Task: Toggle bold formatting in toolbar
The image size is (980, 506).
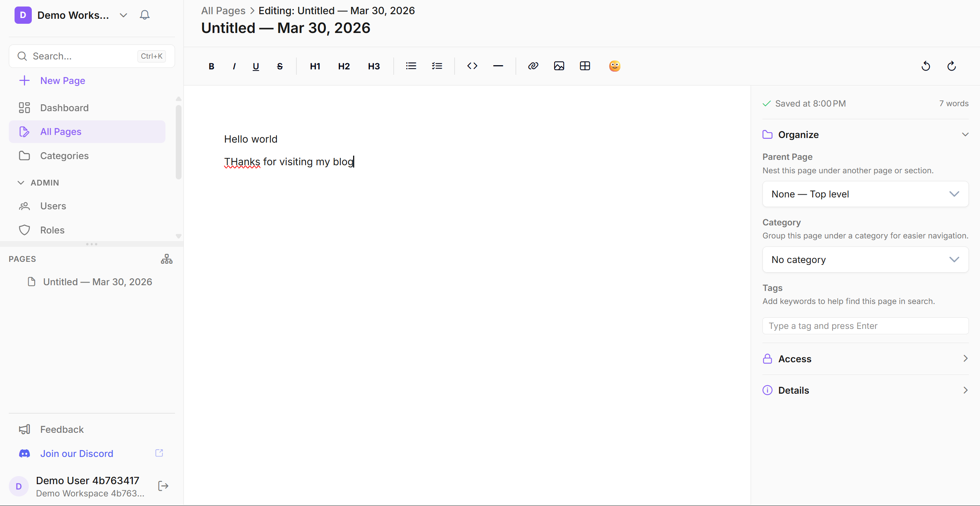Action: coord(211,66)
